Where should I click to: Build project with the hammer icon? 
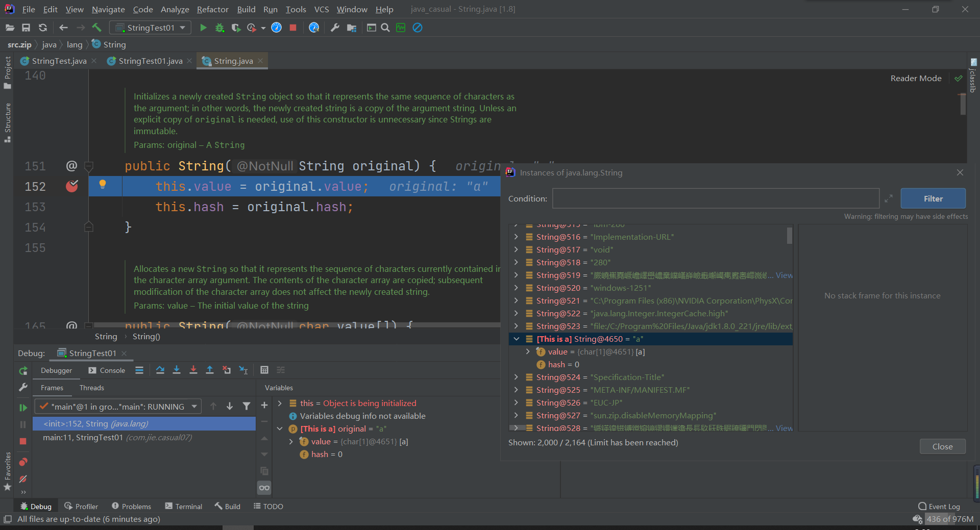coord(96,28)
